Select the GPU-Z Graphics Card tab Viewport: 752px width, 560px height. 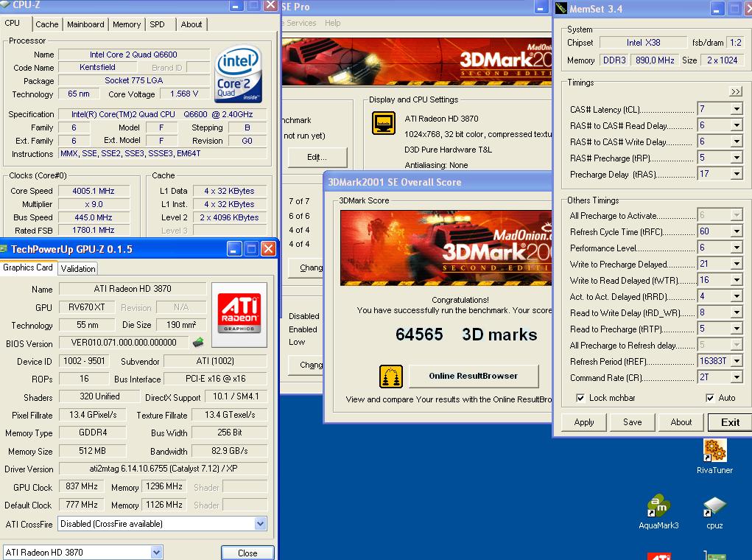click(x=28, y=267)
